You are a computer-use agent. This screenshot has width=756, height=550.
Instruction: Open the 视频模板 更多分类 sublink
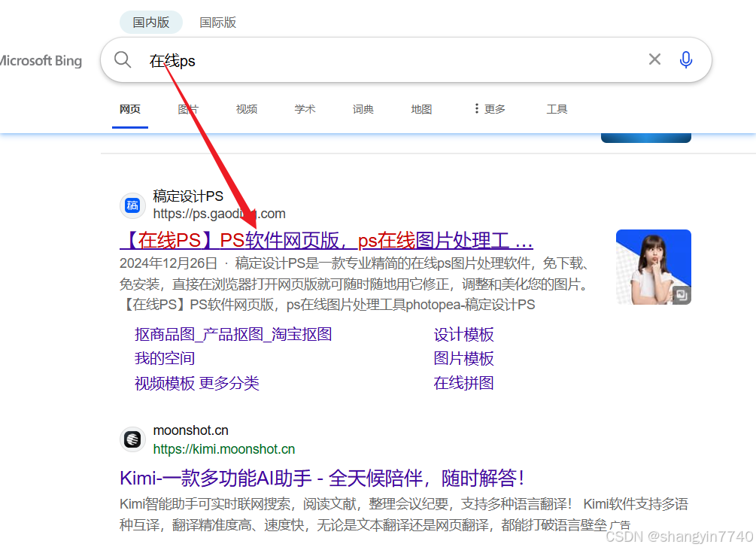tap(197, 383)
